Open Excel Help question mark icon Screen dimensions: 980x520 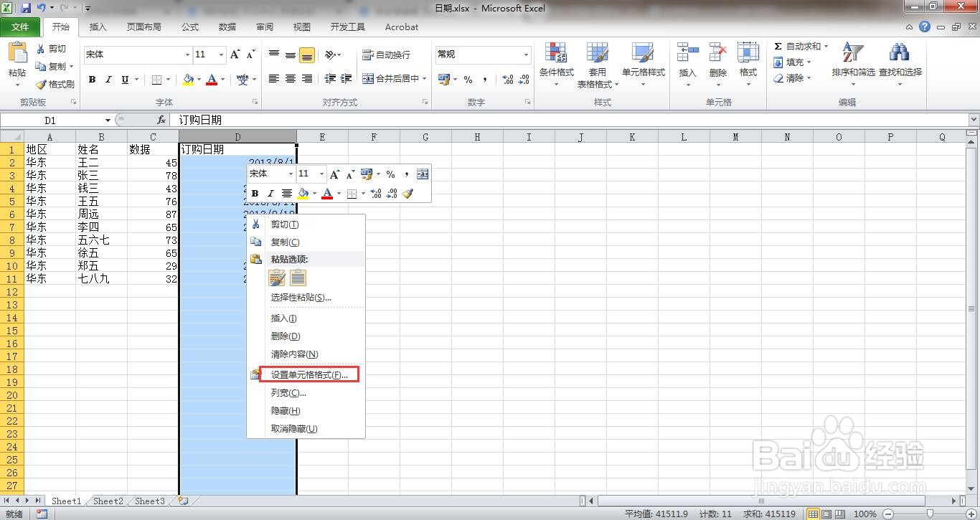click(x=925, y=27)
